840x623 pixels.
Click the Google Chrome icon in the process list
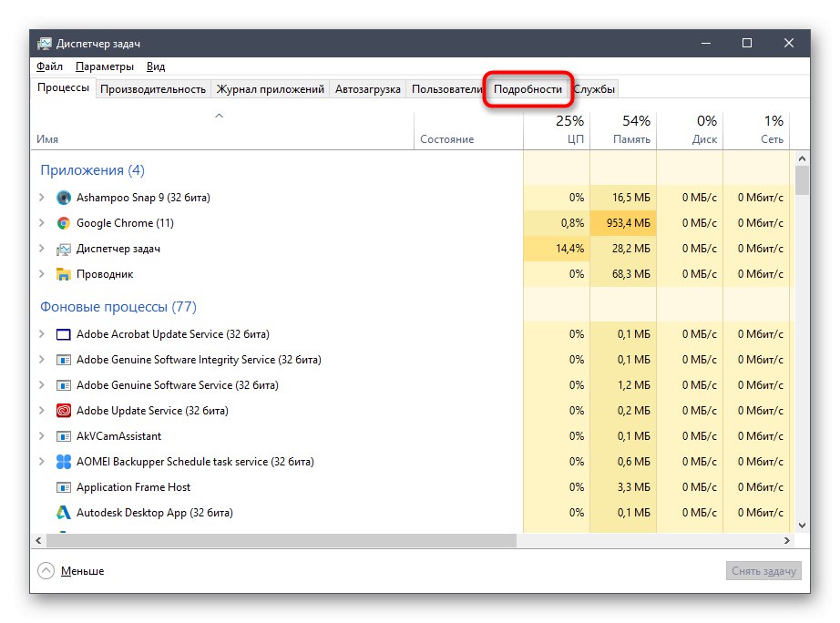point(63,223)
